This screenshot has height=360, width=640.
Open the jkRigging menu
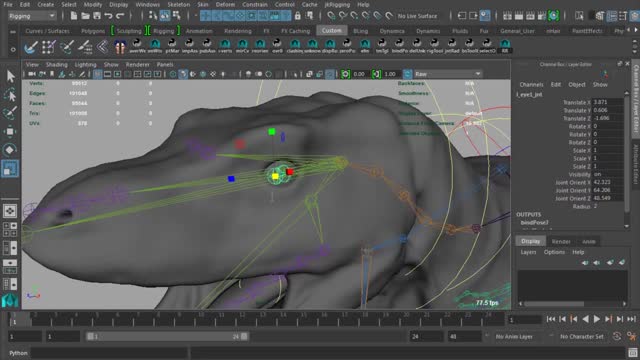click(x=337, y=4)
